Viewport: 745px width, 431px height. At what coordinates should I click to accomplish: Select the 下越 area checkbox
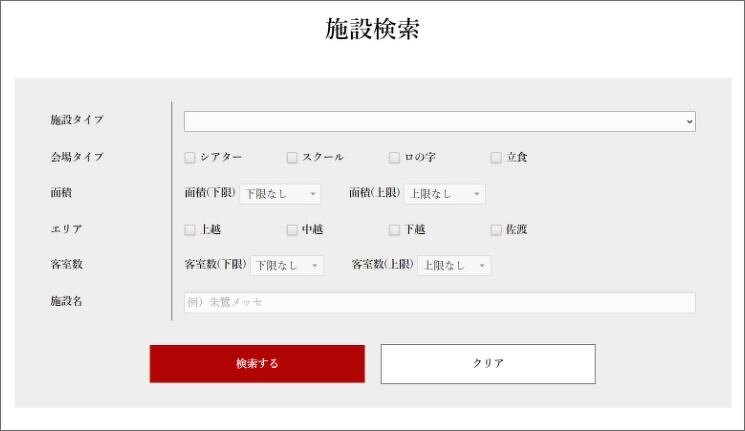coord(394,230)
